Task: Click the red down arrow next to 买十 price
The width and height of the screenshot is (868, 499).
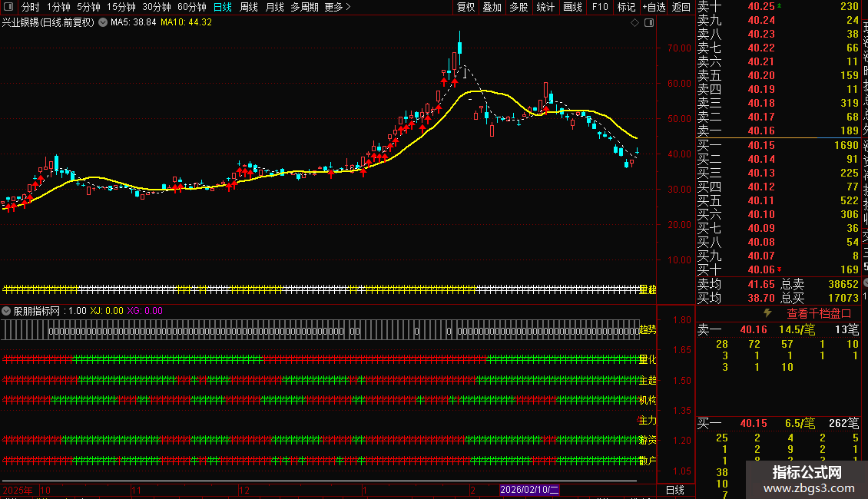Action: click(780, 269)
